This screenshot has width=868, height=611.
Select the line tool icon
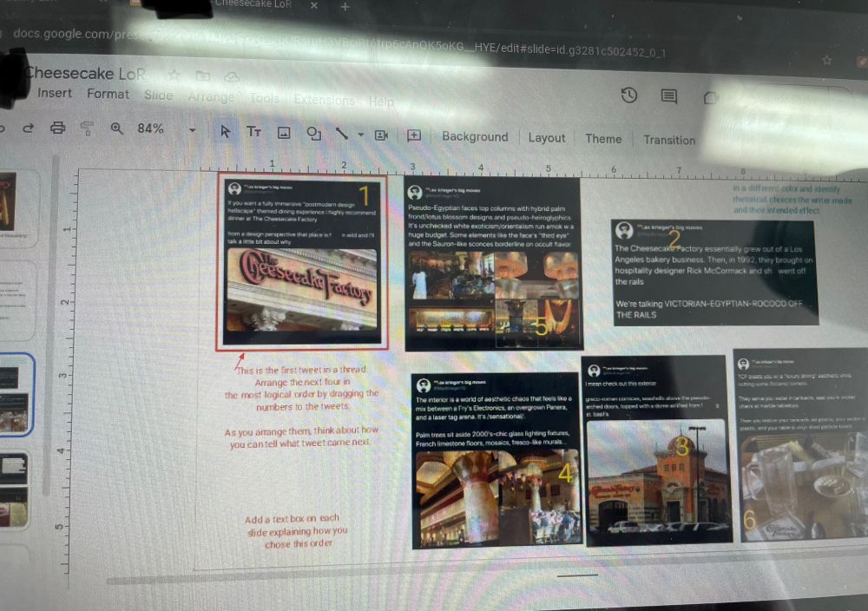click(x=342, y=134)
